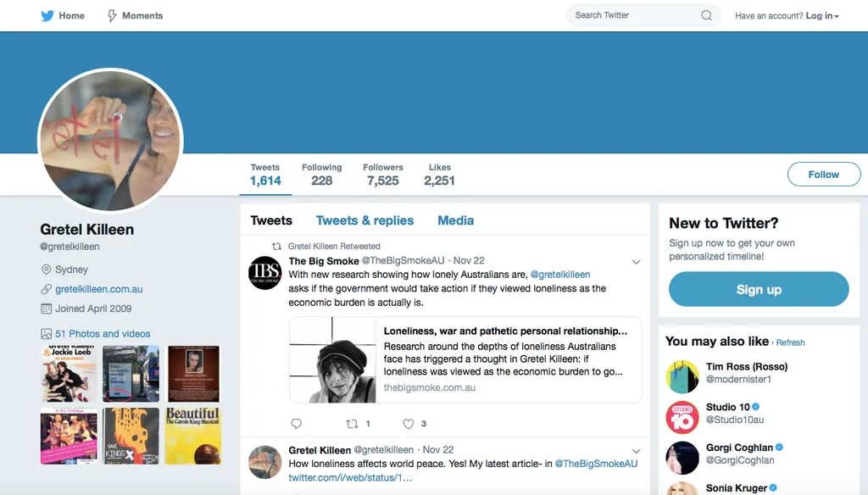Open Gretel Killeen's large profile photo
This screenshot has width=868, height=495.
click(x=110, y=141)
